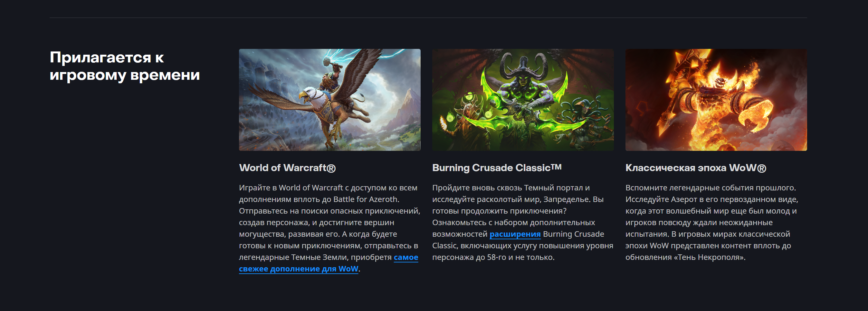Click the 'Прилагается к игровому времени' section heading

click(x=125, y=66)
